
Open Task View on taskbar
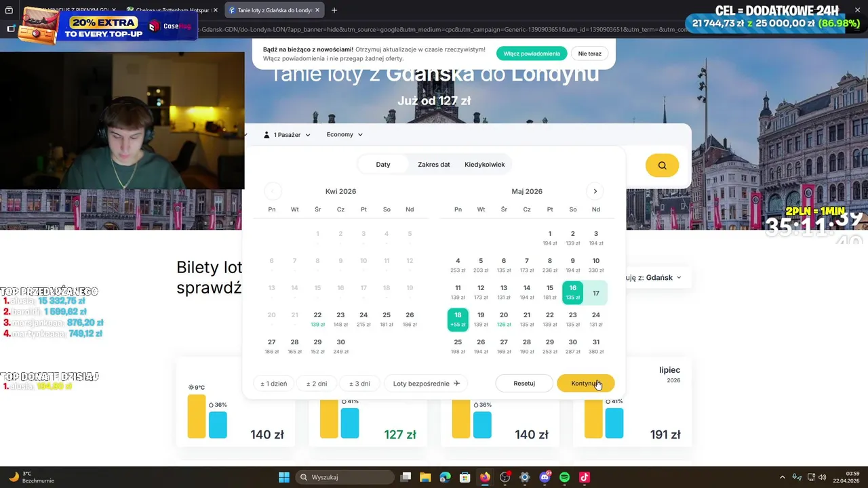point(406,477)
